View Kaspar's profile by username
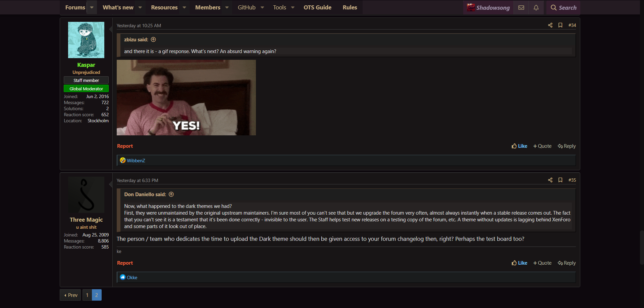 coord(86,65)
